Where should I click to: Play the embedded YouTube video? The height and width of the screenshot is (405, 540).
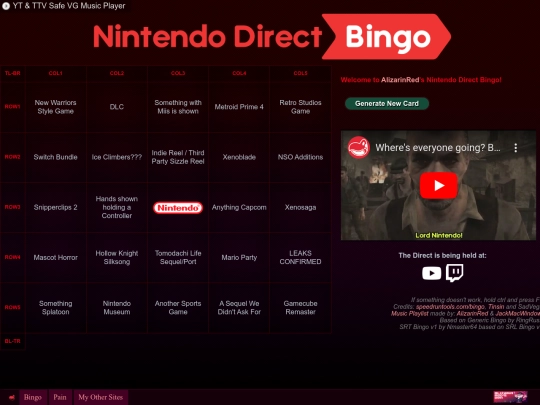[x=438, y=185]
